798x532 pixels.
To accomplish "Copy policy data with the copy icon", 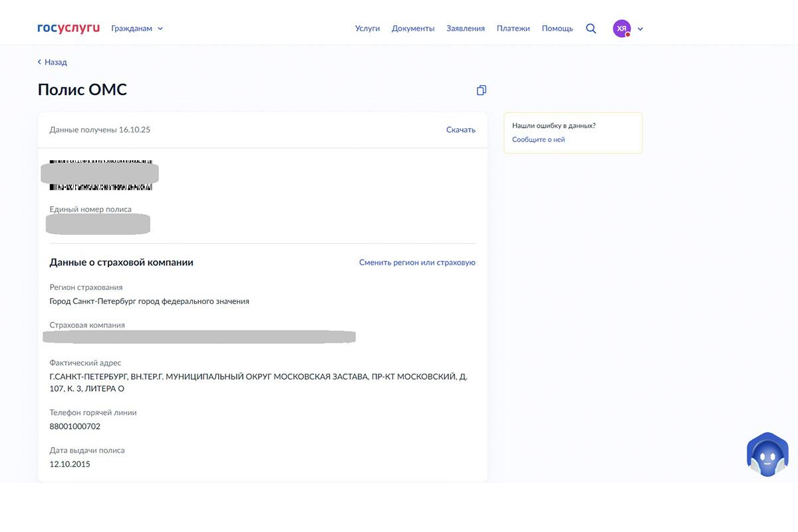I will point(481,90).
